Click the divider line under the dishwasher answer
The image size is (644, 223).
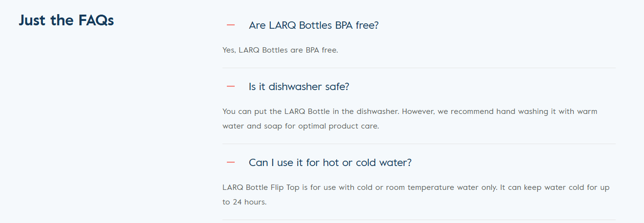[x=419, y=144]
